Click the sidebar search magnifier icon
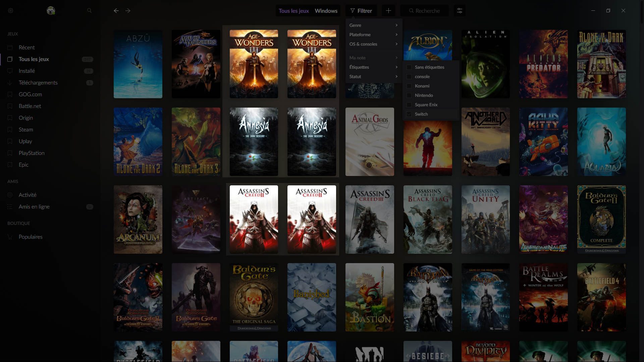 (x=89, y=11)
